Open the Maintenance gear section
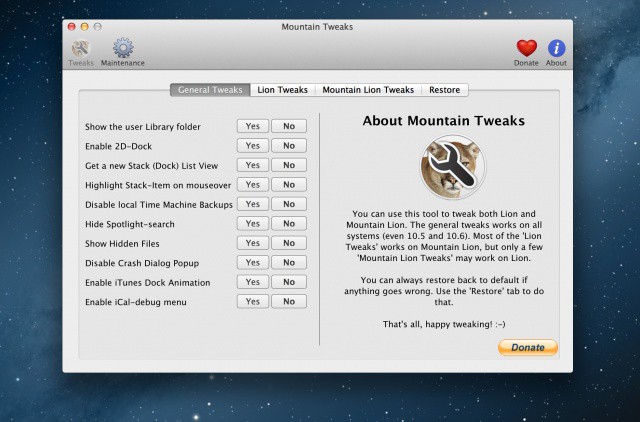Viewport: 640px width, 422px height. 122,53
